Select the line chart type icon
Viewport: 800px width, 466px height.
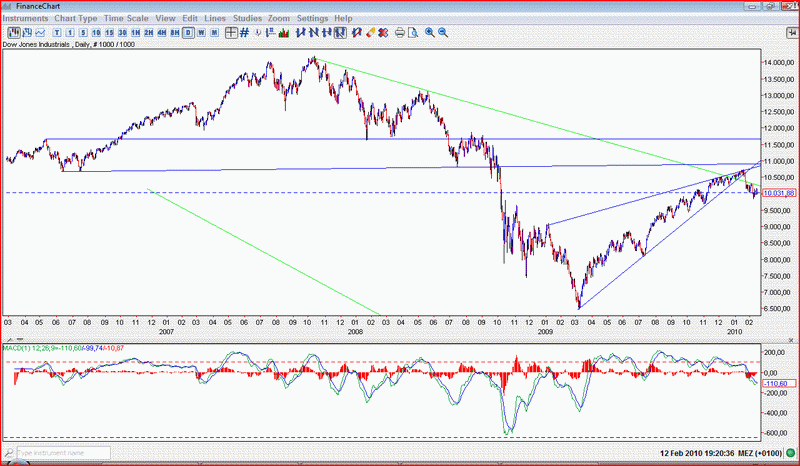(40, 33)
